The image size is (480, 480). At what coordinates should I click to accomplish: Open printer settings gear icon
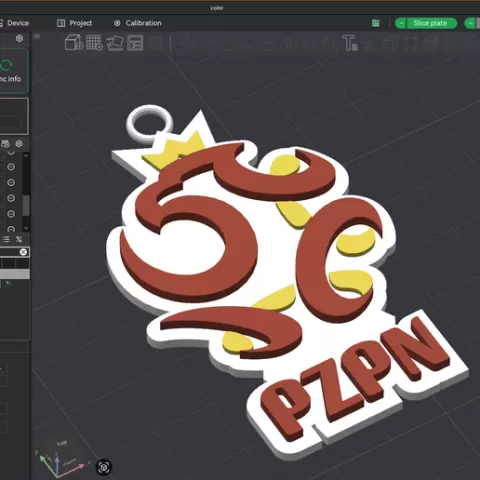[x=19, y=39]
